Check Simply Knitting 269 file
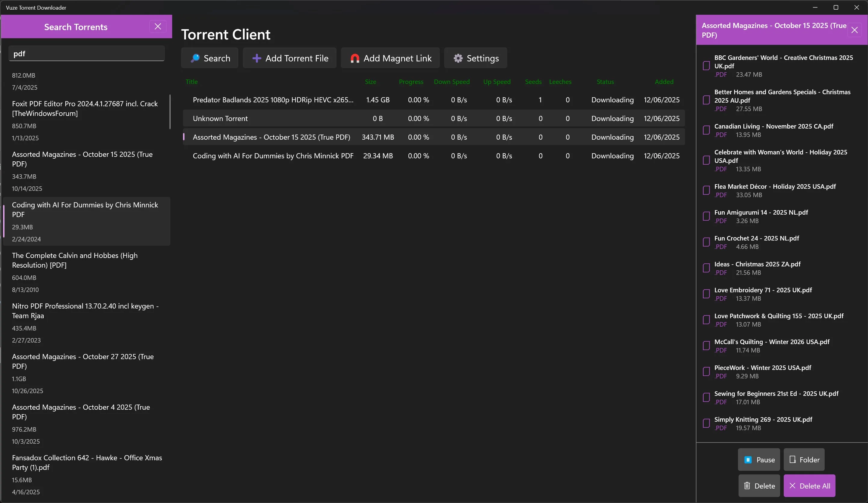Screen dimensions: 868x503 coord(706,424)
